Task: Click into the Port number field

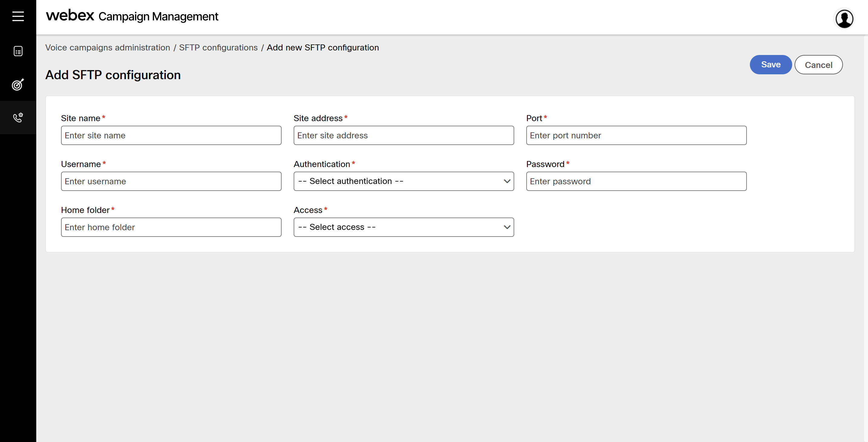Action: (x=636, y=135)
